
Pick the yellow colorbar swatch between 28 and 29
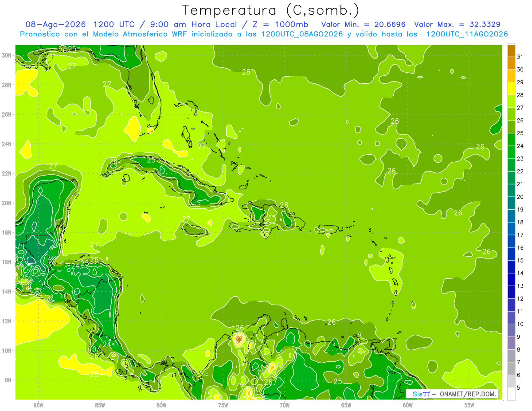point(511,89)
